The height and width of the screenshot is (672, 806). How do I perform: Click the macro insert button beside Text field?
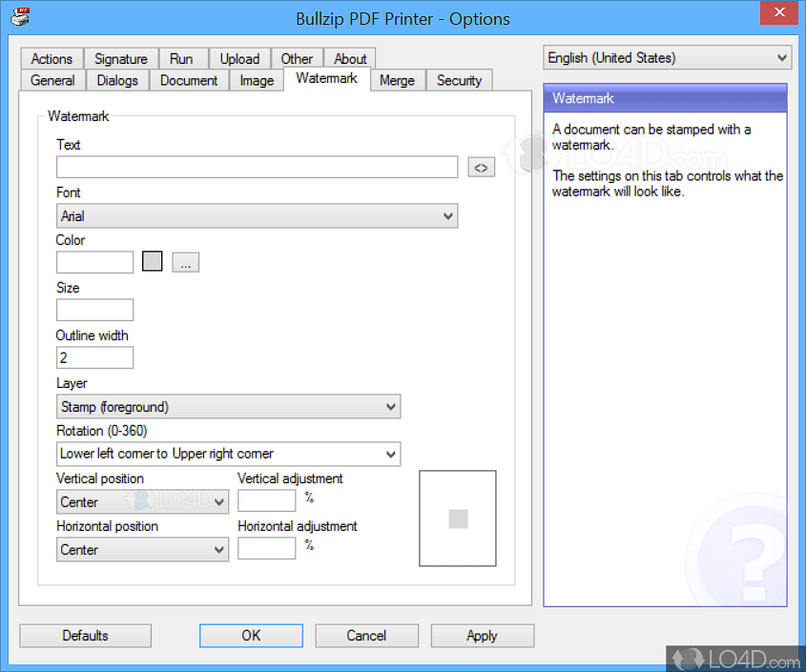pyautogui.click(x=481, y=168)
